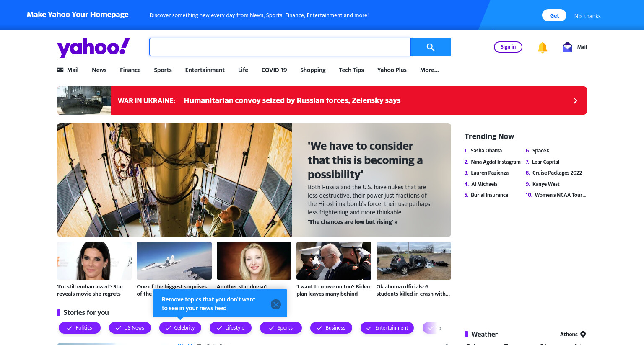The height and width of the screenshot is (345, 644).
Task: Click the Mail link in the nav bar
Action: coord(73,70)
